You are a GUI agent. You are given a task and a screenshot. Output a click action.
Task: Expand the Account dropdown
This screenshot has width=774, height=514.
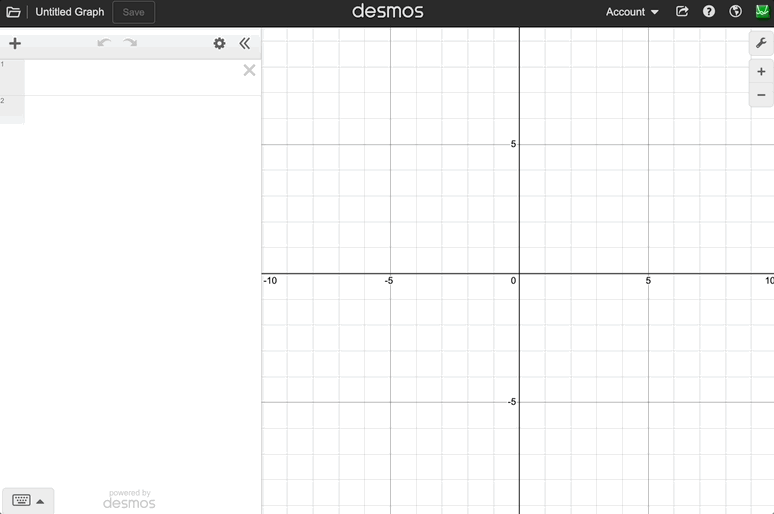point(632,12)
